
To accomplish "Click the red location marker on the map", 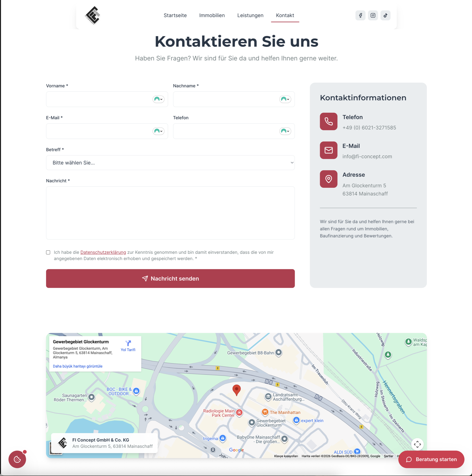I will tap(236, 390).
